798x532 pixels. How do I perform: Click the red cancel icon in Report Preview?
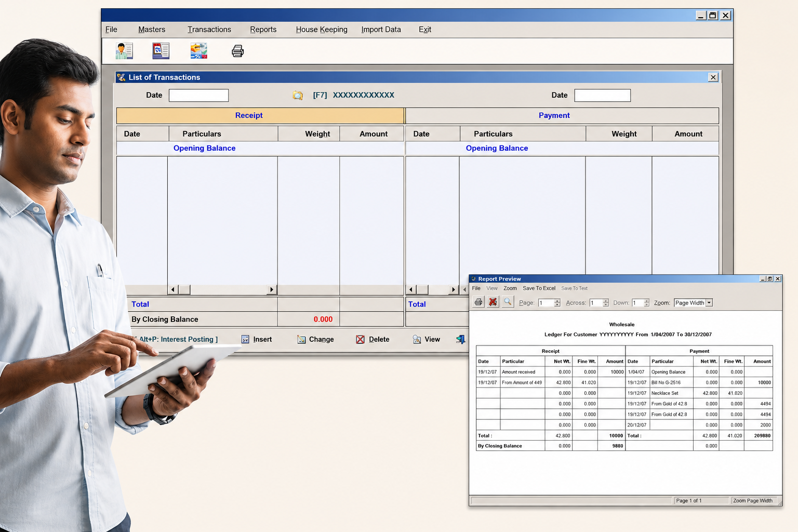click(x=493, y=302)
